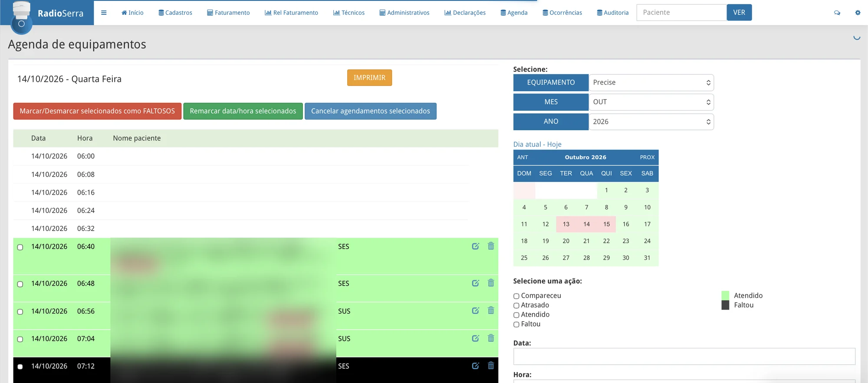Viewport: 868px width, 383px height.
Task: Select the checkbox for the 06:56 row
Action: click(x=20, y=312)
